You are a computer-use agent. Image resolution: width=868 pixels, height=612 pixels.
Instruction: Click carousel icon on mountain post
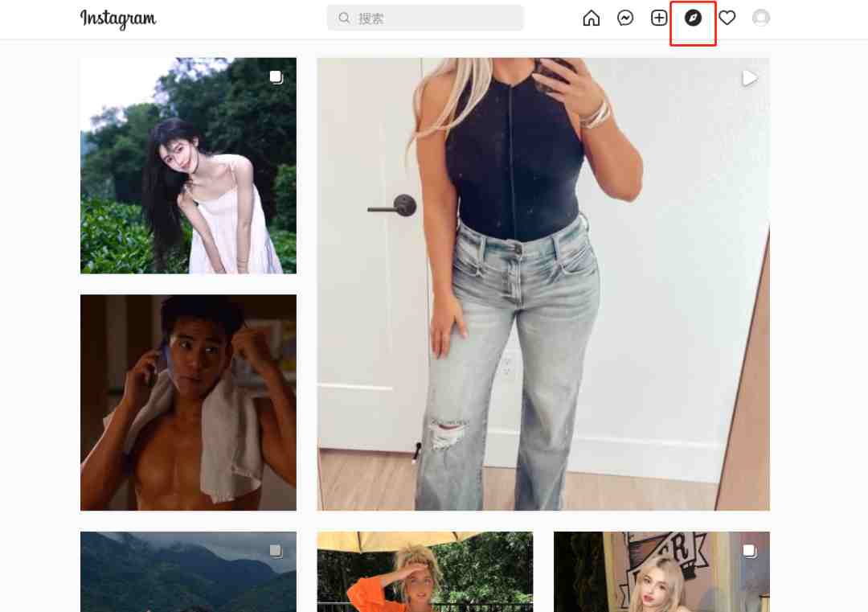[x=276, y=551]
